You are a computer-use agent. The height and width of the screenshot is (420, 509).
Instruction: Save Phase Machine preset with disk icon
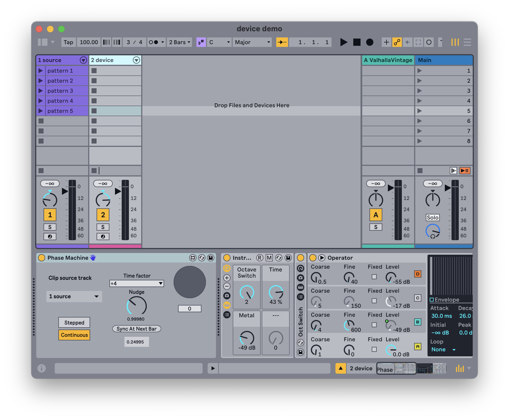(x=211, y=258)
